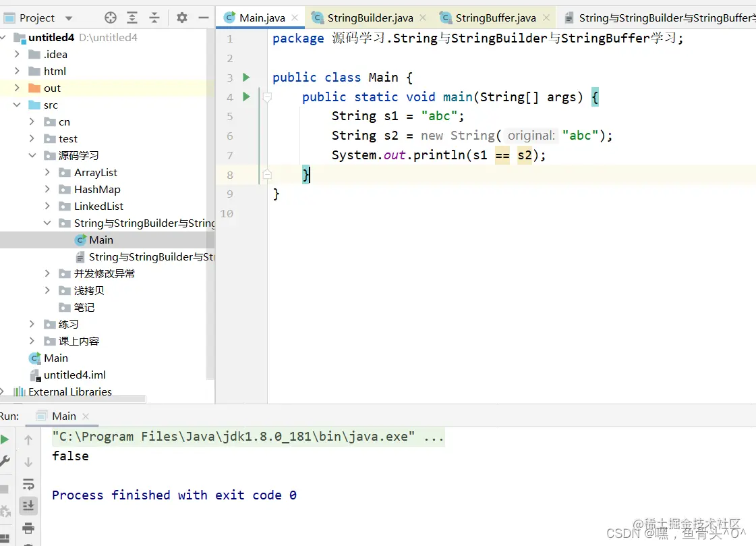
Task: Run class Main from line 3 gutter arrow
Action: 246,77
